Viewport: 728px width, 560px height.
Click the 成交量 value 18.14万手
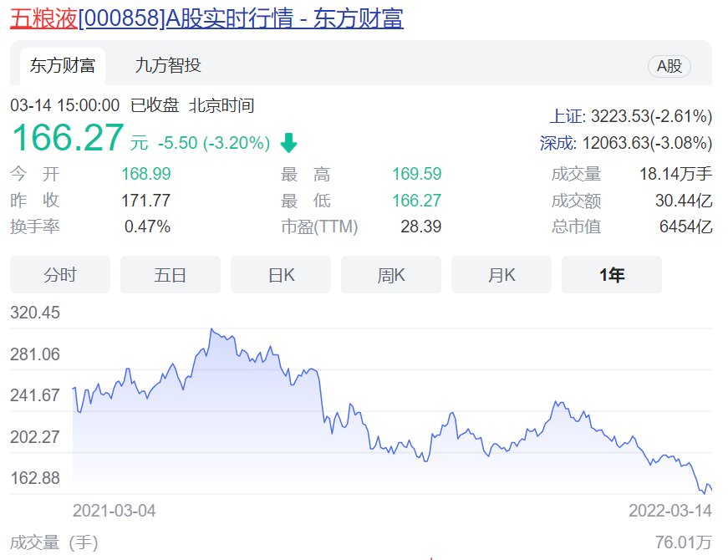tap(676, 174)
